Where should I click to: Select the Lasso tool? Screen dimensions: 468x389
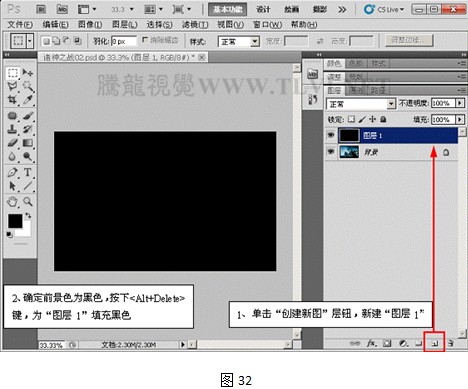[13, 86]
